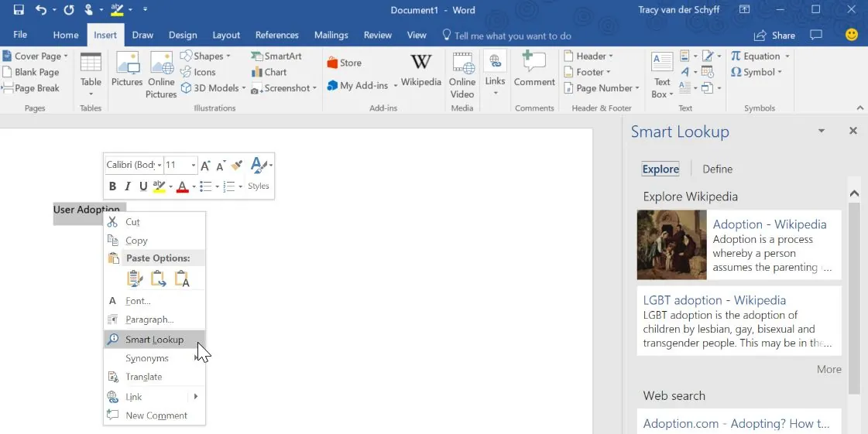Insert a Table from the ribbon
This screenshot has width=868, height=434.
[91, 74]
